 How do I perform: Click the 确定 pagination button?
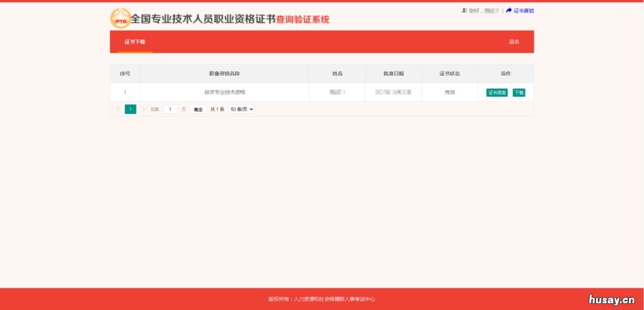tap(198, 109)
